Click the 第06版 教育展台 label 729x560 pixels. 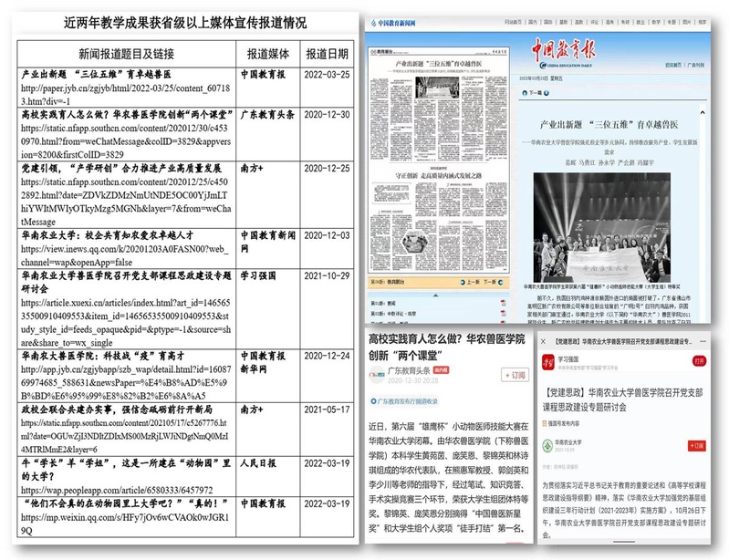coord(388,282)
